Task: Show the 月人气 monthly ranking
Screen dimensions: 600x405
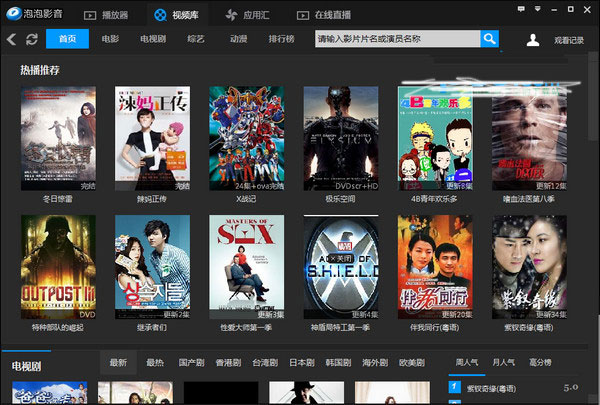Action: pyautogui.click(x=504, y=362)
